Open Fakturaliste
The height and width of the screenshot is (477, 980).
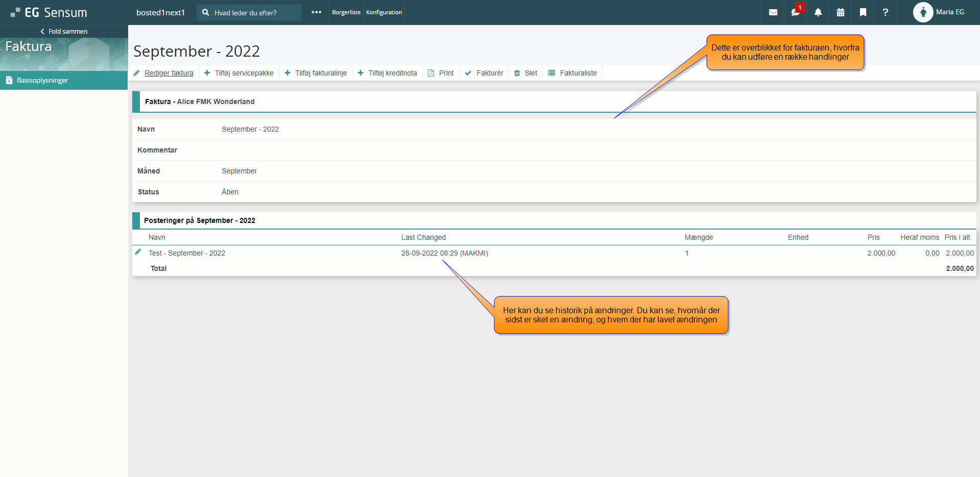click(572, 73)
